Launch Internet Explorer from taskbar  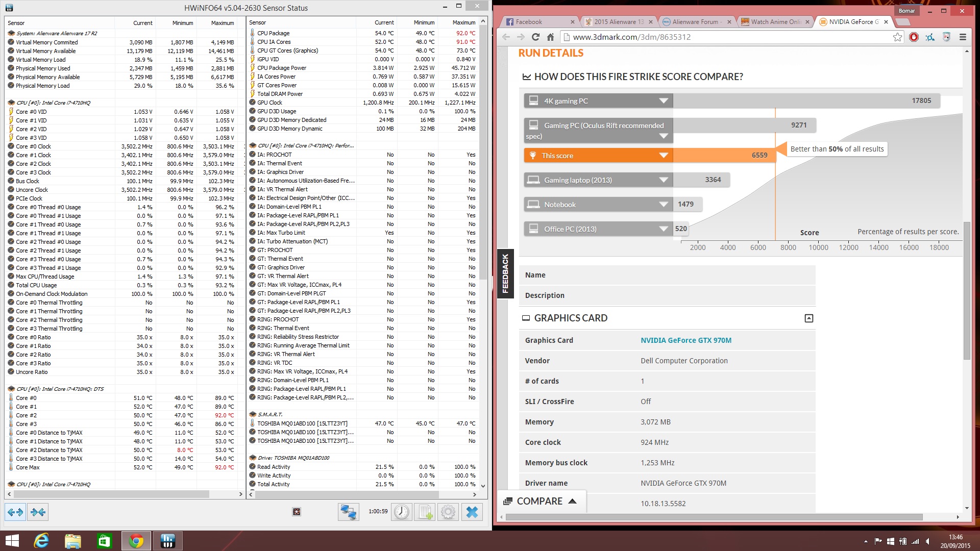pyautogui.click(x=41, y=541)
